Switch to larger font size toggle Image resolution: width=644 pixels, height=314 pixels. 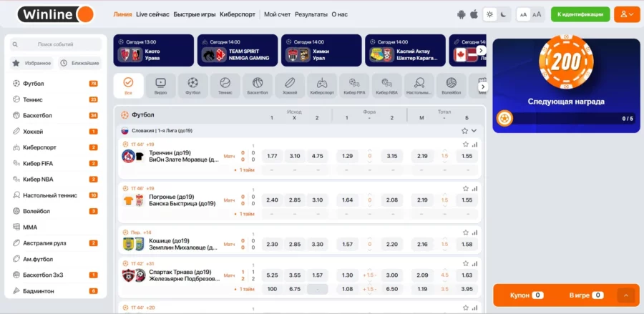pos(537,14)
